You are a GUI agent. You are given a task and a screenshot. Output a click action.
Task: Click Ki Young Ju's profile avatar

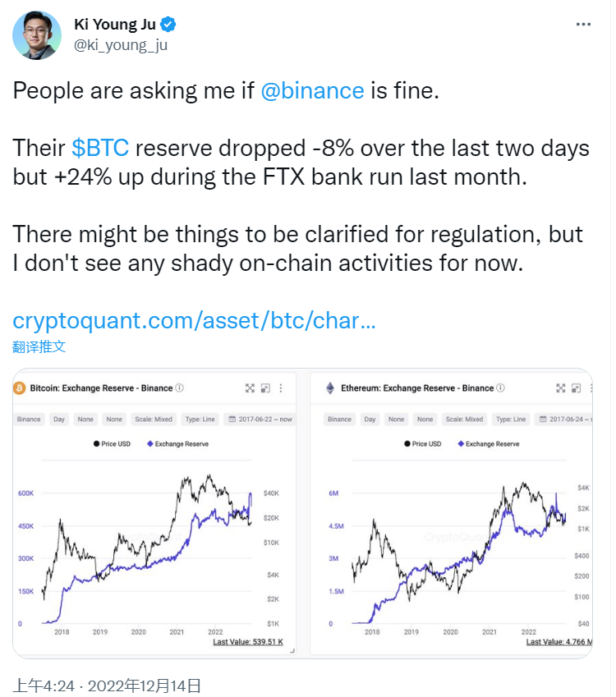coord(37,35)
